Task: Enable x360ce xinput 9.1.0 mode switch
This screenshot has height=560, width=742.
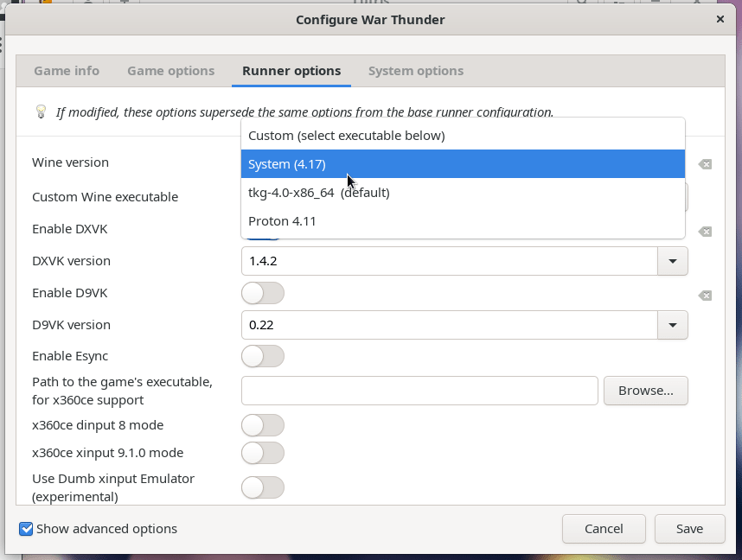Action: pos(263,453)
